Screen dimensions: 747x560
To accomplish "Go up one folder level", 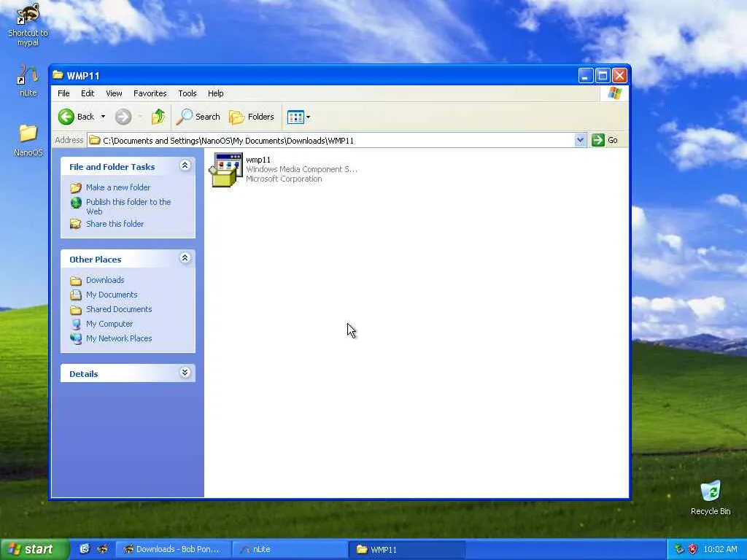I will [158, 117].
